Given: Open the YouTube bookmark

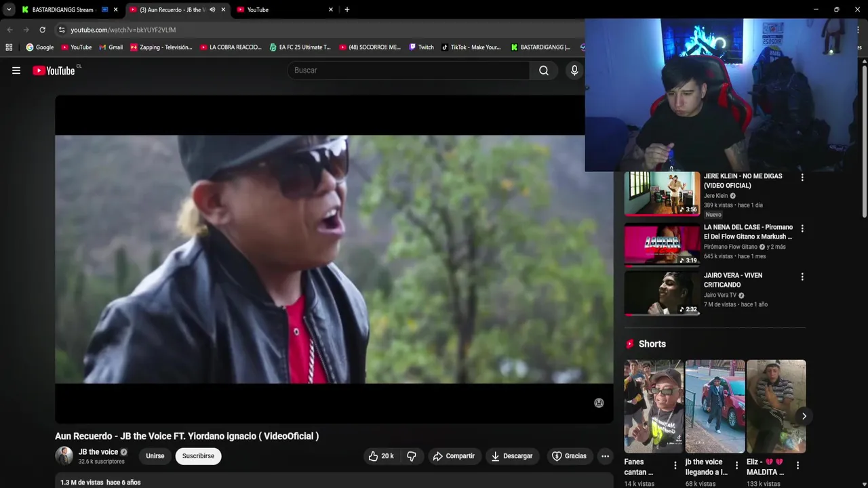Looking at the screenshot, I should [76, 47].
